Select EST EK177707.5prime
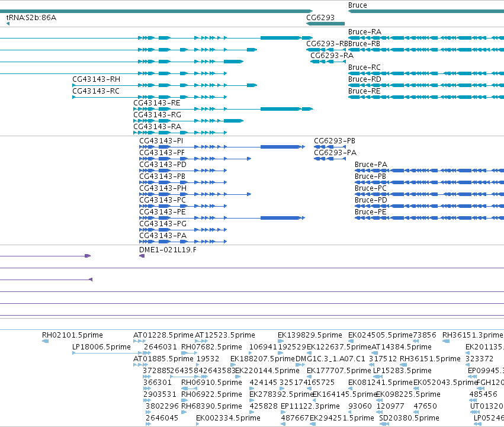The width and height of the screenshot is (504, 427). [339, 371]
